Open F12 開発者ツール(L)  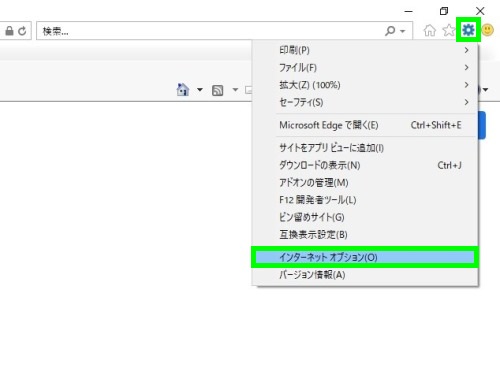[365, 200]
